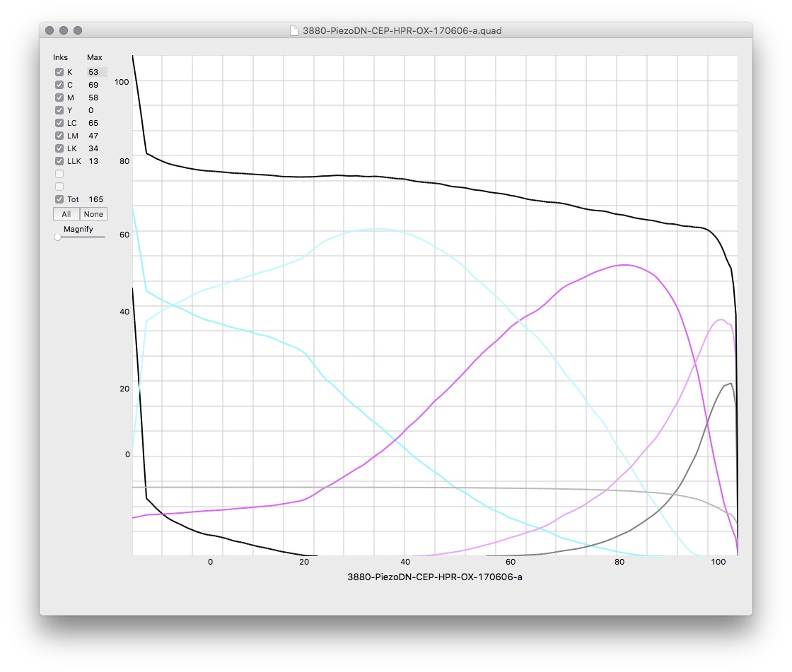
Task: Click the document icon in title bar
Action: pos(294,30)
